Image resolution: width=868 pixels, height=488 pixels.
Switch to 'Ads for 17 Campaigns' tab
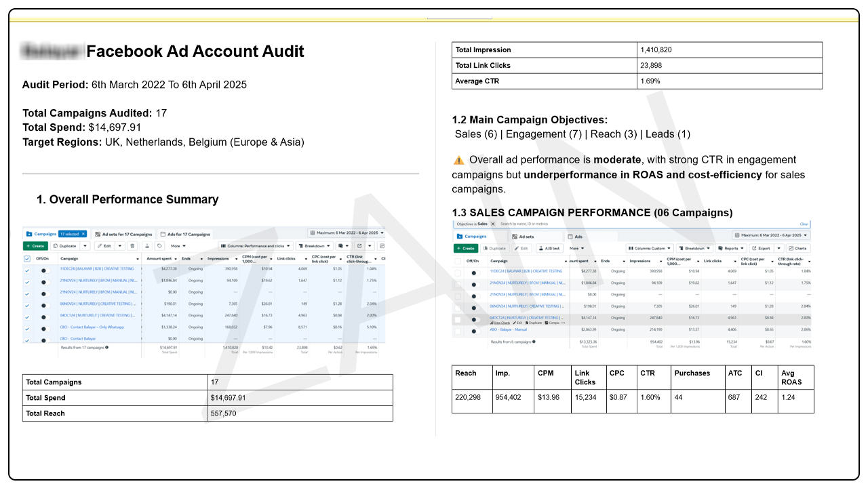[x=185, y=234]
